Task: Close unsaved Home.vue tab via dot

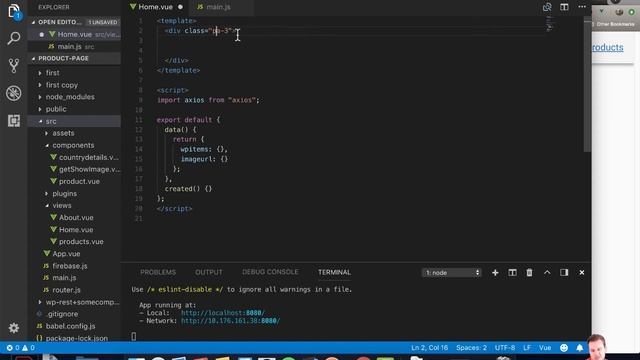Action: [180, 7]
